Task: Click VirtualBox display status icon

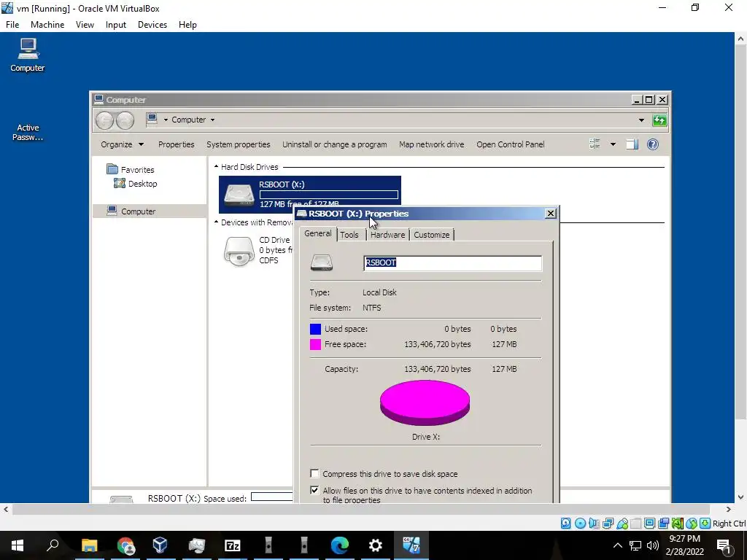Action: click(x=649, y=524)
